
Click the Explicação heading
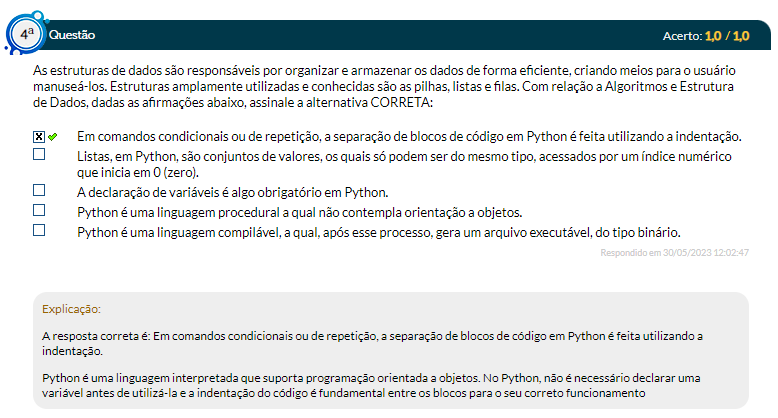pyautogui.click(x=72, y=309)
